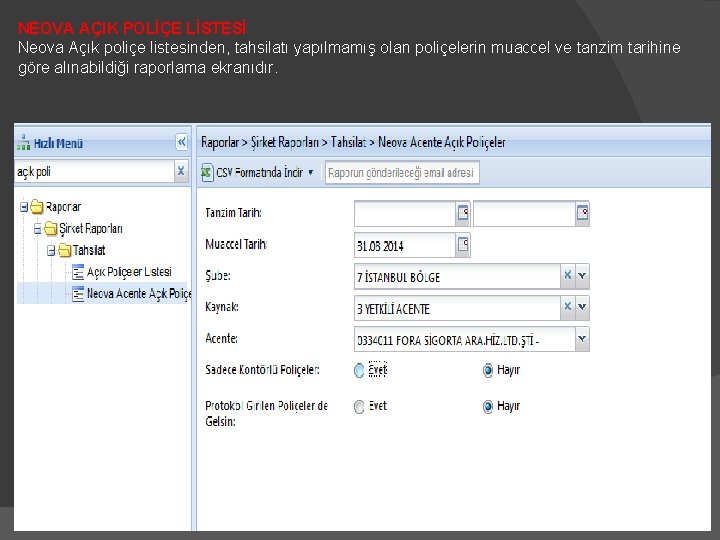This screenshot has height=540, width=720.
Task: Collapse the Hızlı Menü side panel
Action: (x=182, y=142)
